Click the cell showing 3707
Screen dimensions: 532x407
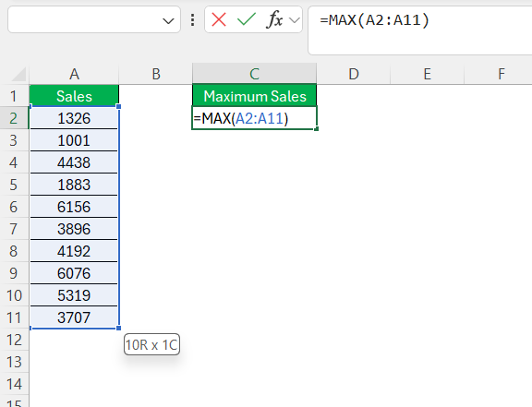tap(74, 317)
